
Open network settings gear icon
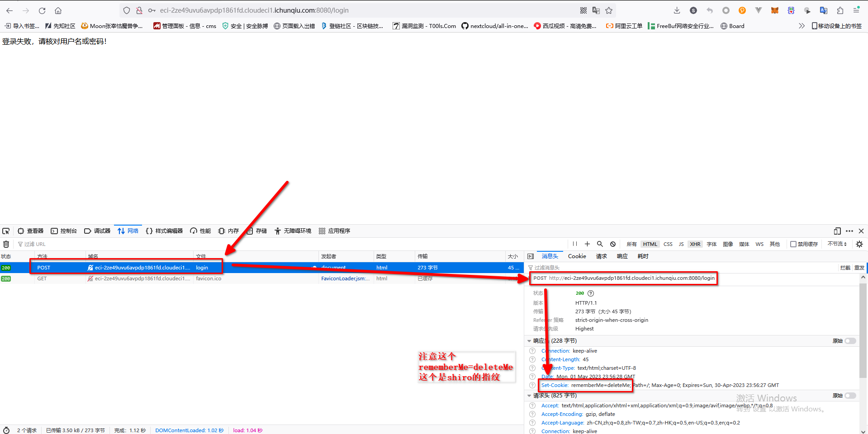[x=859, y=244]
